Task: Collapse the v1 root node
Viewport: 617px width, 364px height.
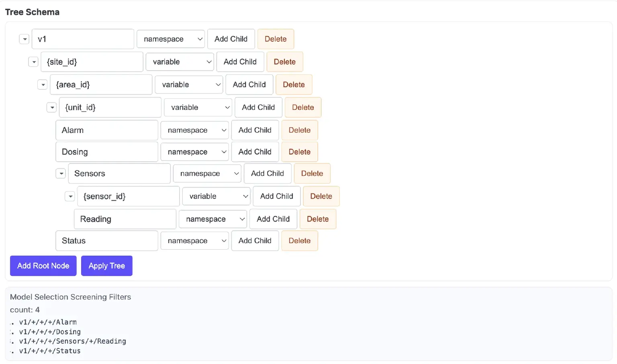Action: point(25,39)
